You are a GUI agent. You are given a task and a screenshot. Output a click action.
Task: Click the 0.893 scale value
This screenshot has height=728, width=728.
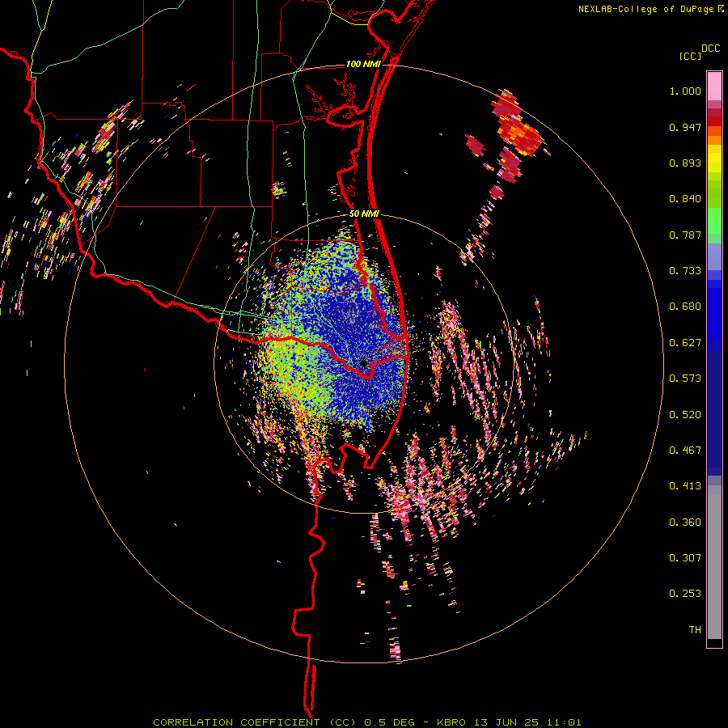[685, 163]
